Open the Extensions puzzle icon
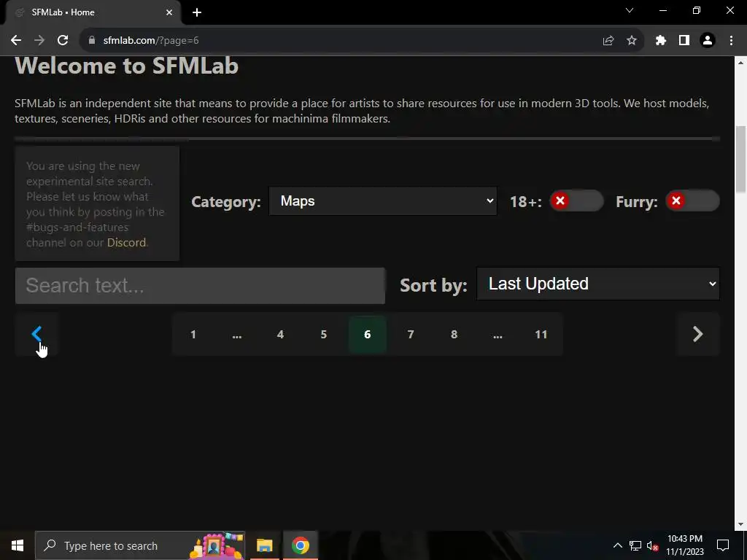Screen dimensions: 747x560 [x=660, y=41]
